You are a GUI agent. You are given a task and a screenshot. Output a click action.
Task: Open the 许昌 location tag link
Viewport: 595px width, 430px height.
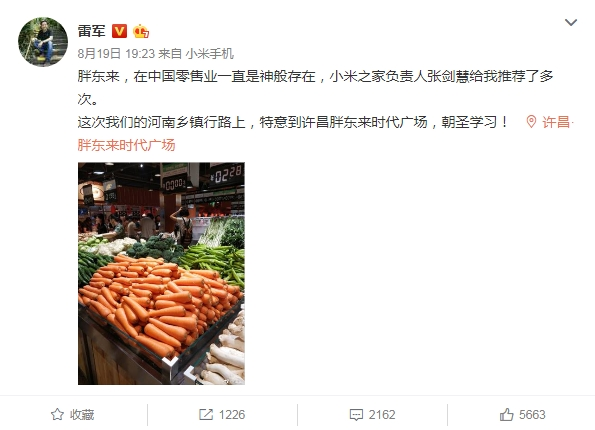point(556,122)
